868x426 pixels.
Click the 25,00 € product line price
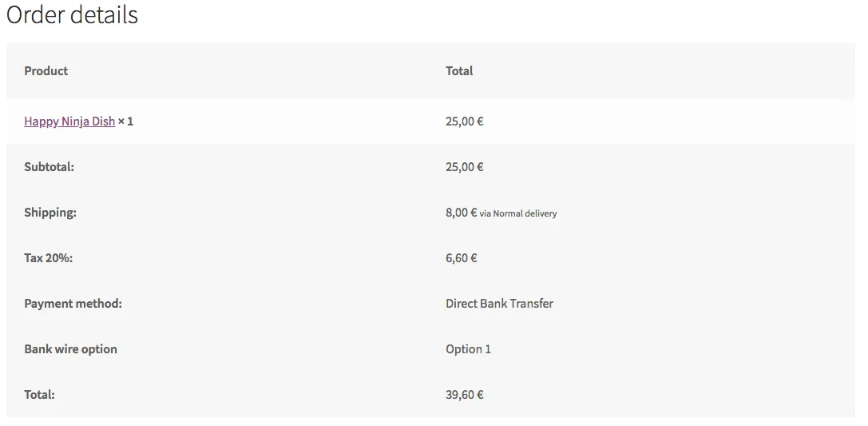(x=465, y=121)
